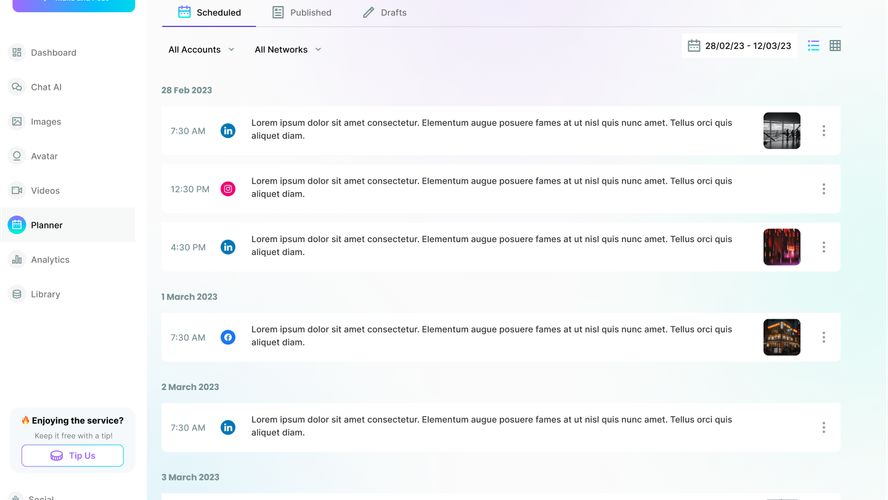Switch to the Published tab
This screenshot has width=888, height=500.
pos(302,13)
